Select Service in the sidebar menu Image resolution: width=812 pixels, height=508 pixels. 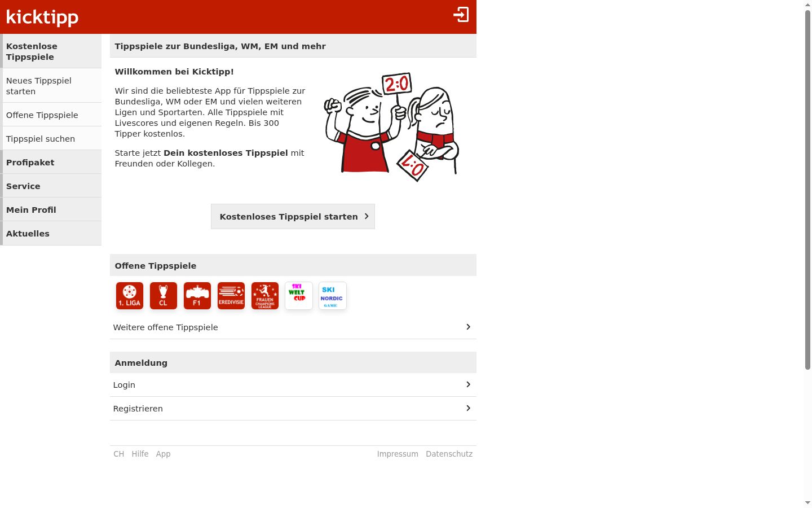(51, 186)
